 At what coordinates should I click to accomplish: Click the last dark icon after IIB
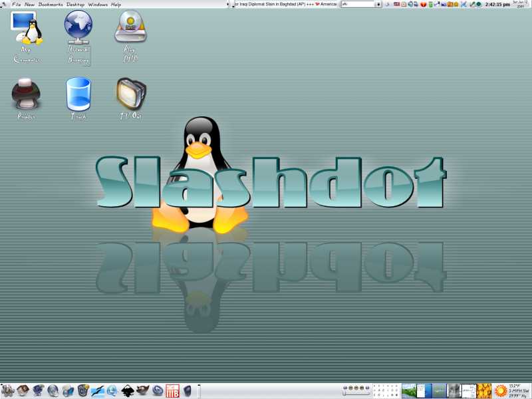pos(188,391)
